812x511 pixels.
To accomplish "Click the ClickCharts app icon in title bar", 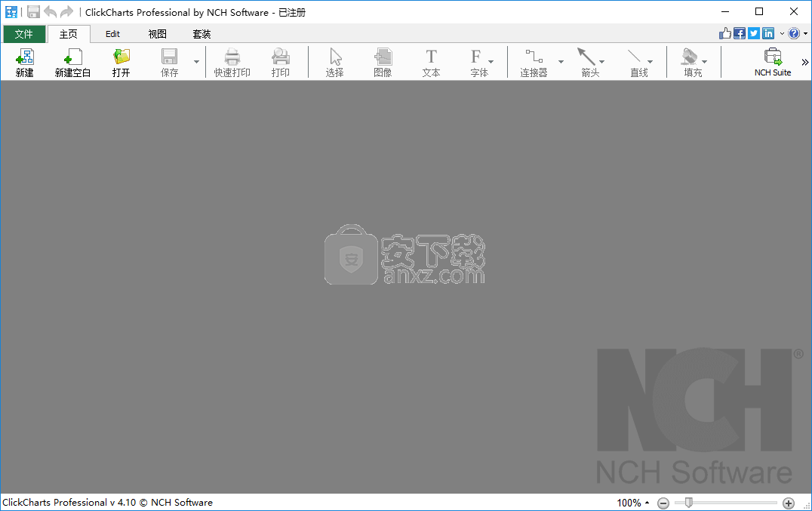I will [11, 12].
